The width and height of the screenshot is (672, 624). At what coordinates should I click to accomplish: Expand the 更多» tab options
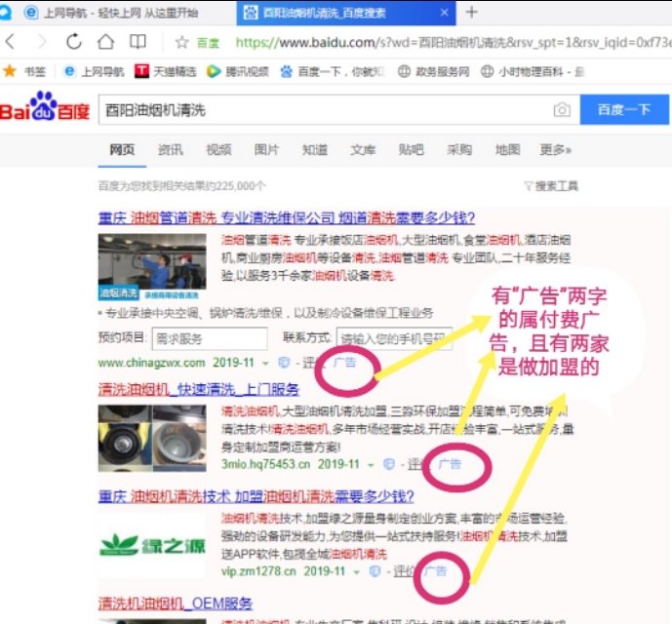pos(555,149)
